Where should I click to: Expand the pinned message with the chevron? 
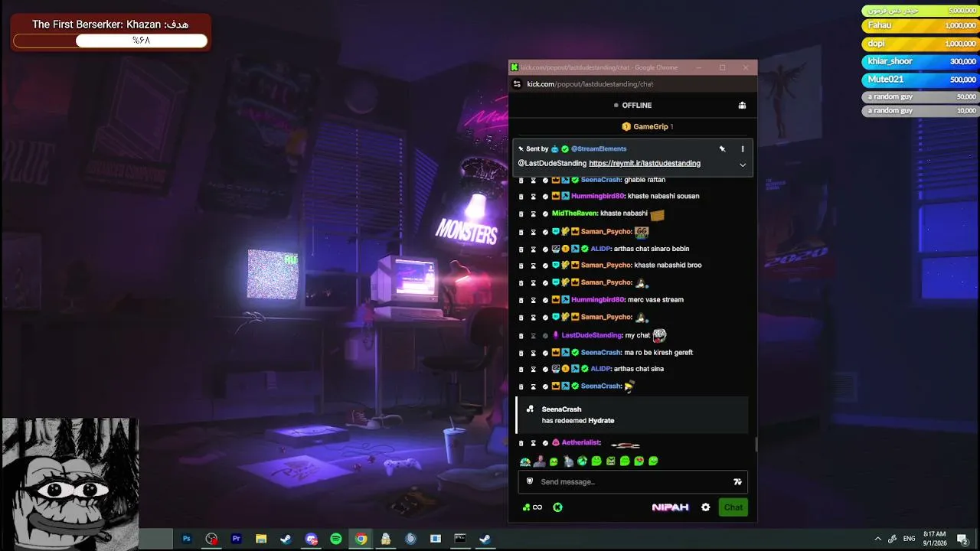tap(742, 165)
